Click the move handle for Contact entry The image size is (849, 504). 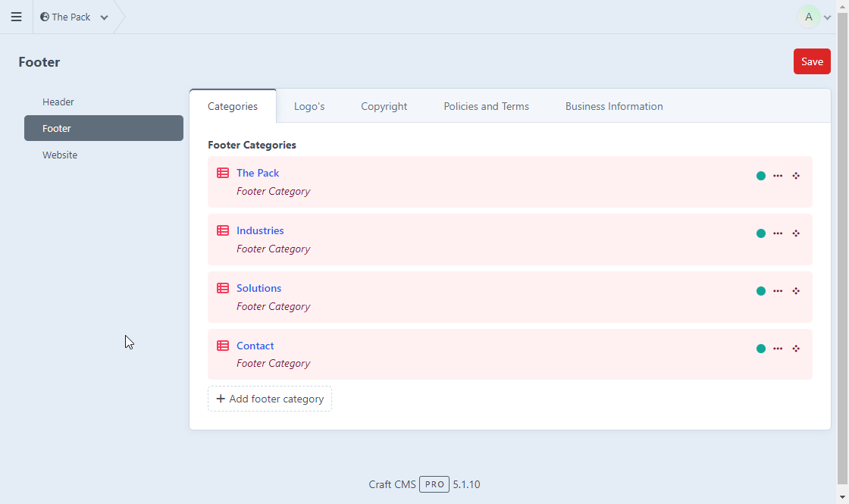(796, 349)
